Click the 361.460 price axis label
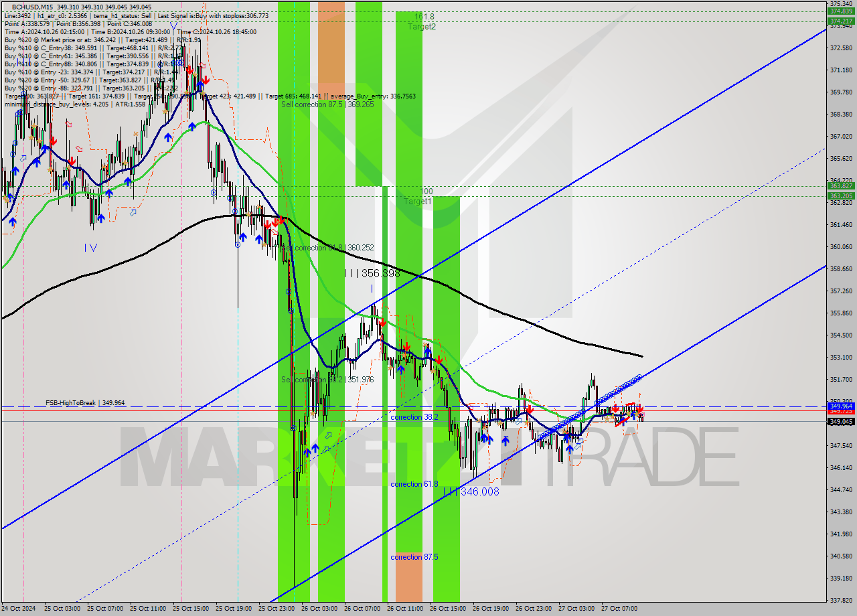Image resolution: width=857 pixels, height=616 pixels. (x=841, y=224)
